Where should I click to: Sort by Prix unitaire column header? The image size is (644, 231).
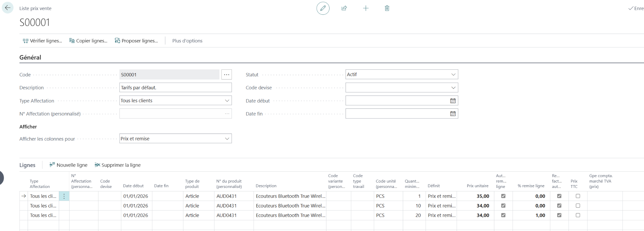(478, 186)
